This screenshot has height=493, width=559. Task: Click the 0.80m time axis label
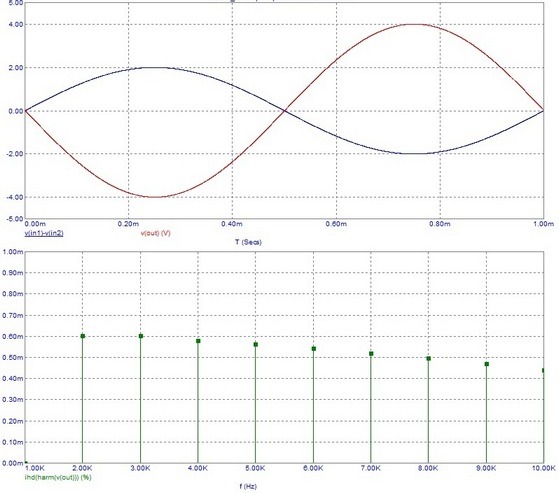(440, 224)
